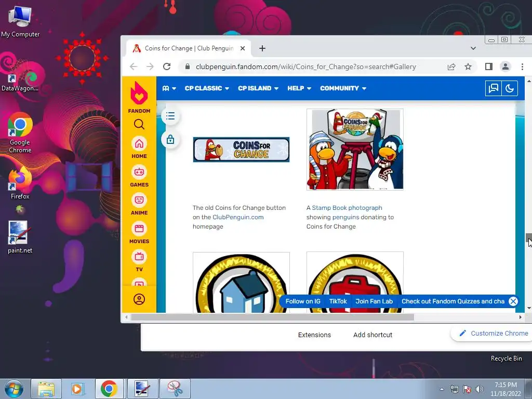Open the Fandom logo home
Image resolution: width=532 pixels, height=399 pixels.
pos(139,97)
